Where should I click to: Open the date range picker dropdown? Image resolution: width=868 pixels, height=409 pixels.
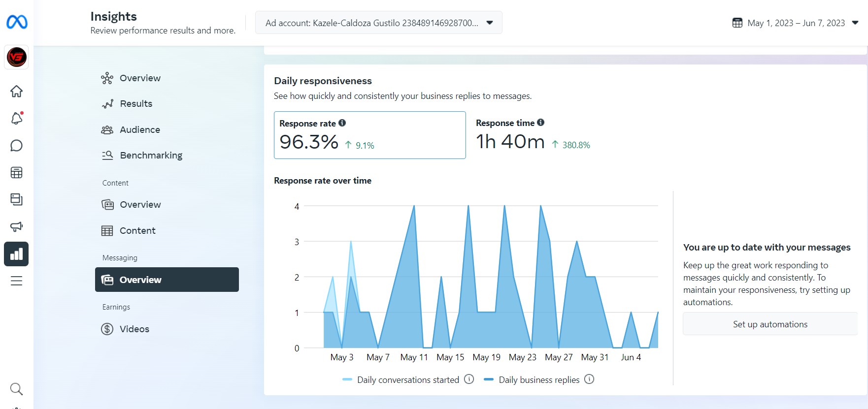coord(795,23)
